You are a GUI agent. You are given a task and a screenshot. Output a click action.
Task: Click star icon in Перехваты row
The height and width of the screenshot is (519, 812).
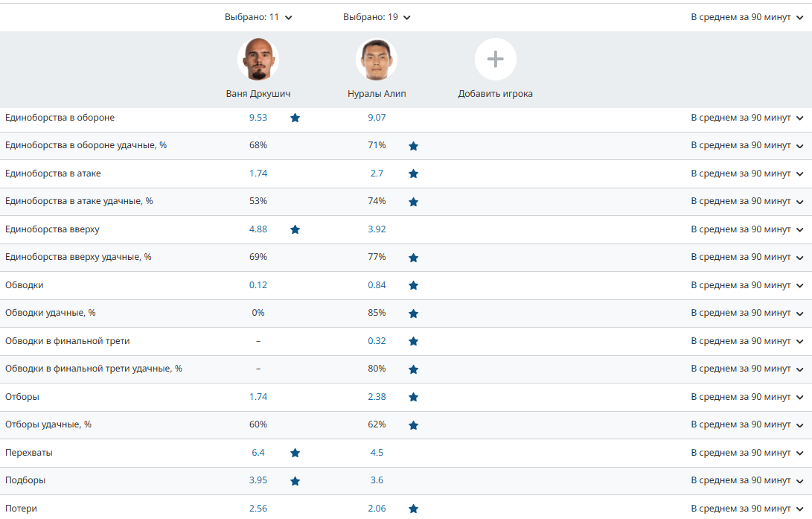tap(295, 453)
